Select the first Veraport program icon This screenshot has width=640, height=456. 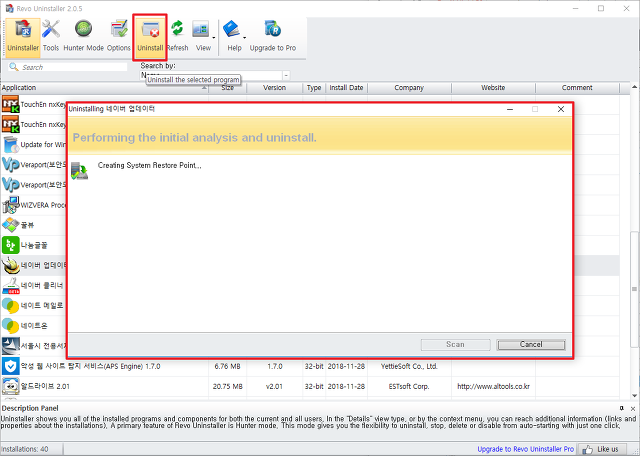tap(10, 165)
